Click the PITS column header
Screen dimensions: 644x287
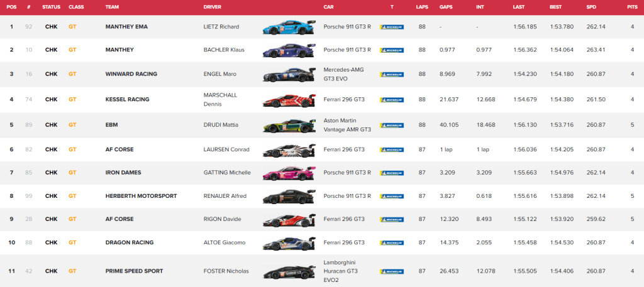point(632,7)
